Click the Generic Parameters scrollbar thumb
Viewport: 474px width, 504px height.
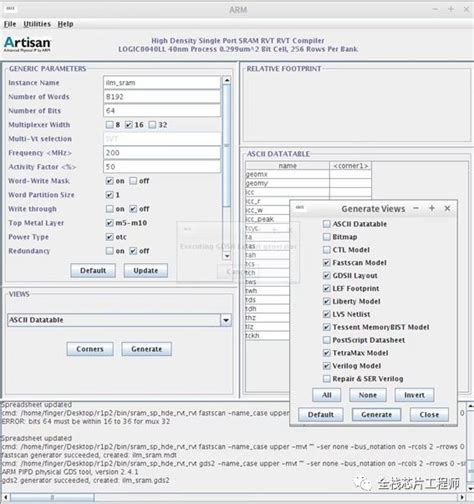click(x=227, y=146)
